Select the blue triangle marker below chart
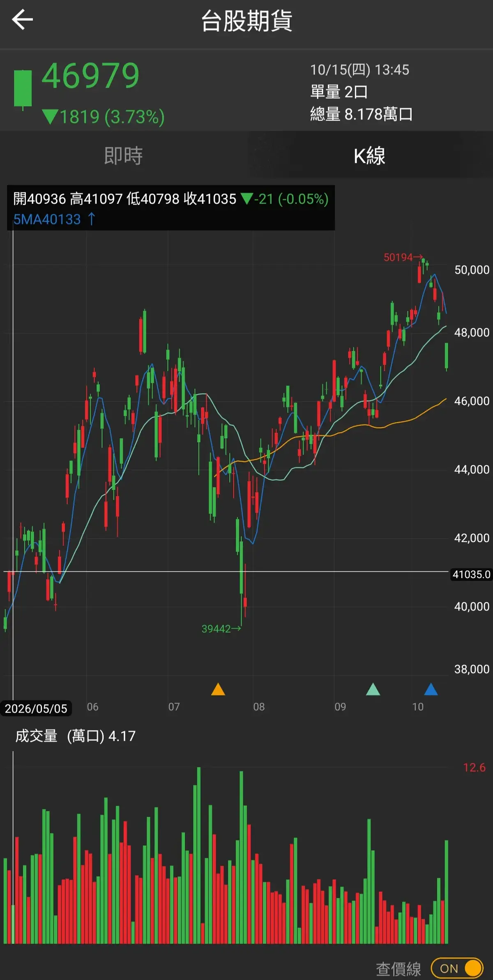 tap(431, 689)
